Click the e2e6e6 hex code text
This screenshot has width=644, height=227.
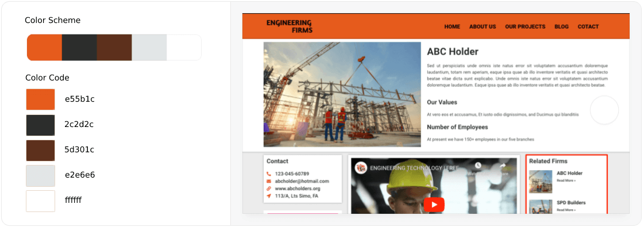coord(80,175)
